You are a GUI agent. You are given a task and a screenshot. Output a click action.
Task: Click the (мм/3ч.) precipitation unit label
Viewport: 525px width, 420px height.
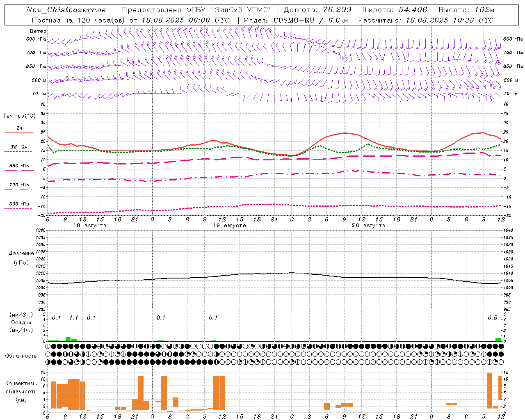21,315
